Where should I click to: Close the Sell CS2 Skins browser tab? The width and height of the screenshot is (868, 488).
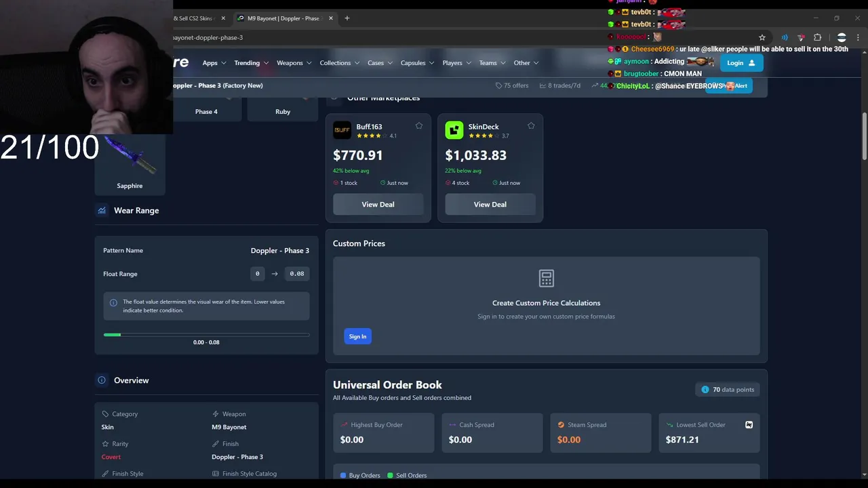pyautogui.click(x=223, y=18)
